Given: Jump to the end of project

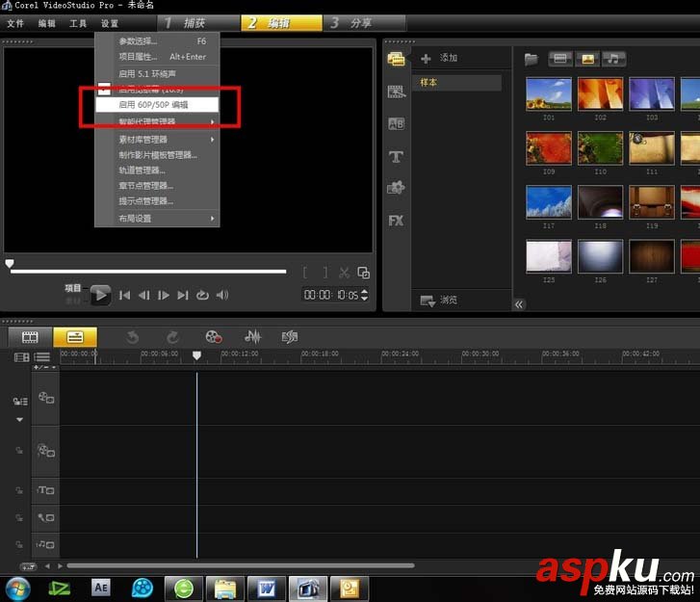Looking at the screenshot, I should [183, 295].
